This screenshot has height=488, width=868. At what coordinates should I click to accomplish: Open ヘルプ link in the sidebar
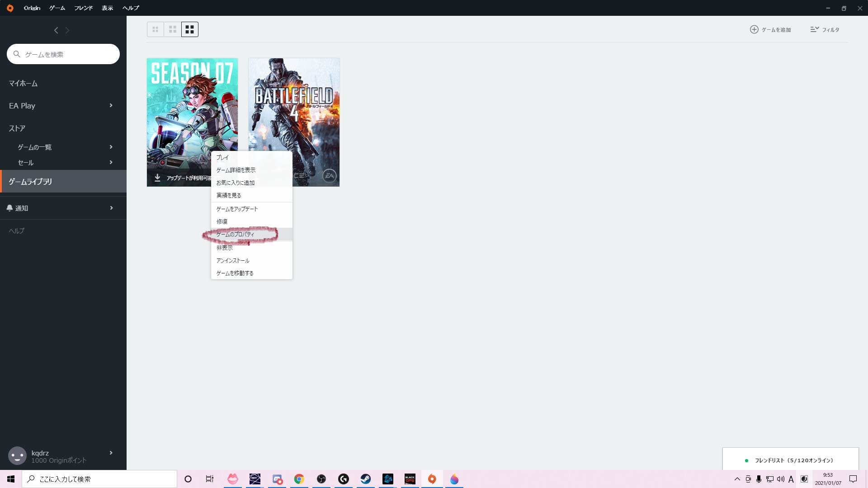(x=17, y=230)
